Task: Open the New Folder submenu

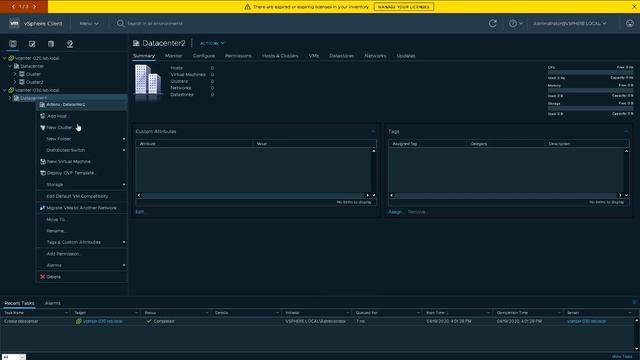Action: (x=82, y=139)
